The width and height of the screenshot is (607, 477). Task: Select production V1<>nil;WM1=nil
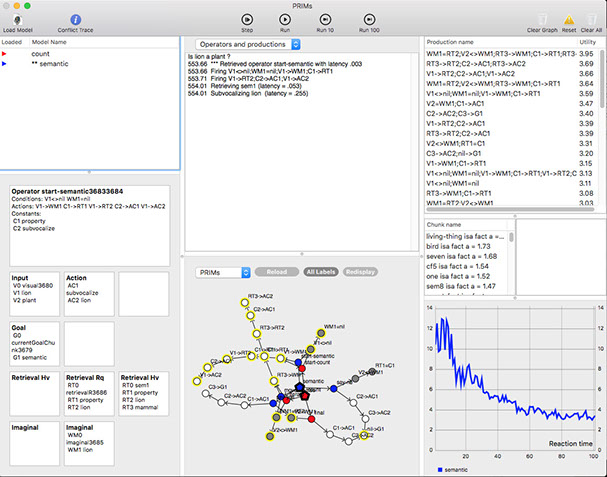(512, 184)
